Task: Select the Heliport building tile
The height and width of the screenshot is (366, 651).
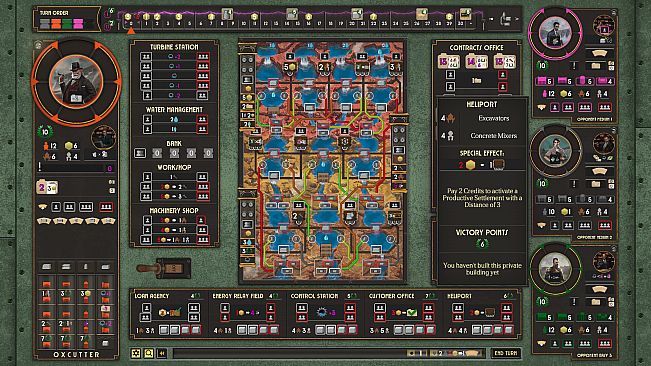Action: 482,314
